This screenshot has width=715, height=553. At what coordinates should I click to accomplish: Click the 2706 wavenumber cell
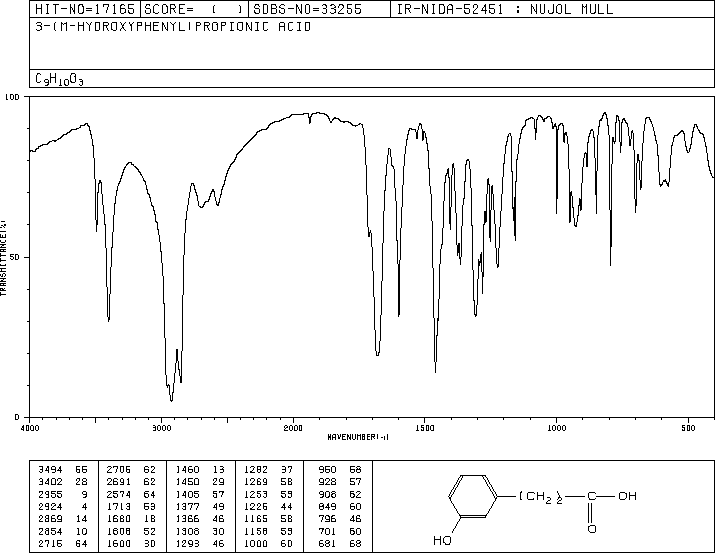click(119, 470)
